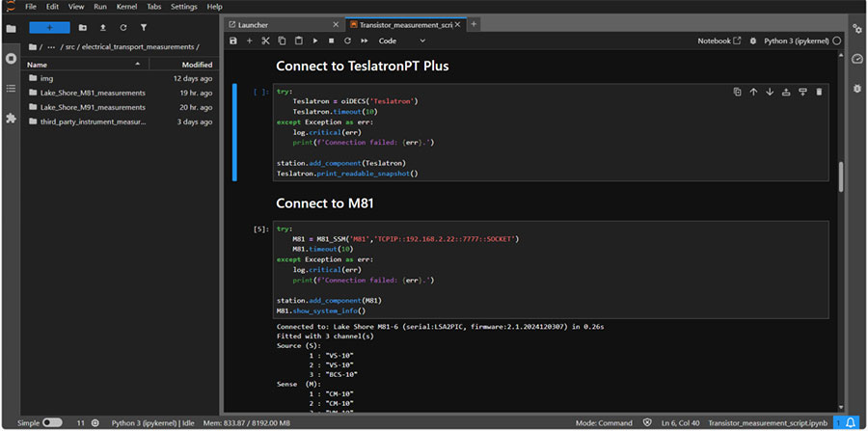Open the Running Terminals and Kernels panel
Image resolution: width=868 pixels, height=431 pixels.
click(x=11, y=58)
